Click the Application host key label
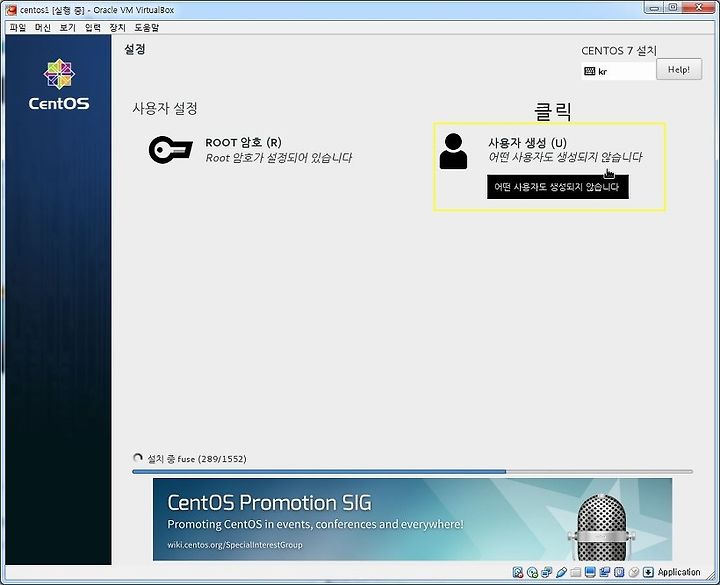The width and height of the screenshot is (720, 585). [679, 572]
